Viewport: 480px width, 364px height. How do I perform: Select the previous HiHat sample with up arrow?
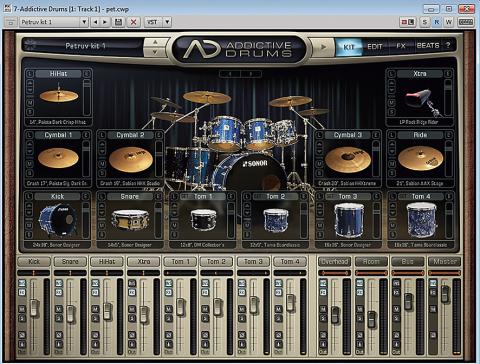coord(30,82)
